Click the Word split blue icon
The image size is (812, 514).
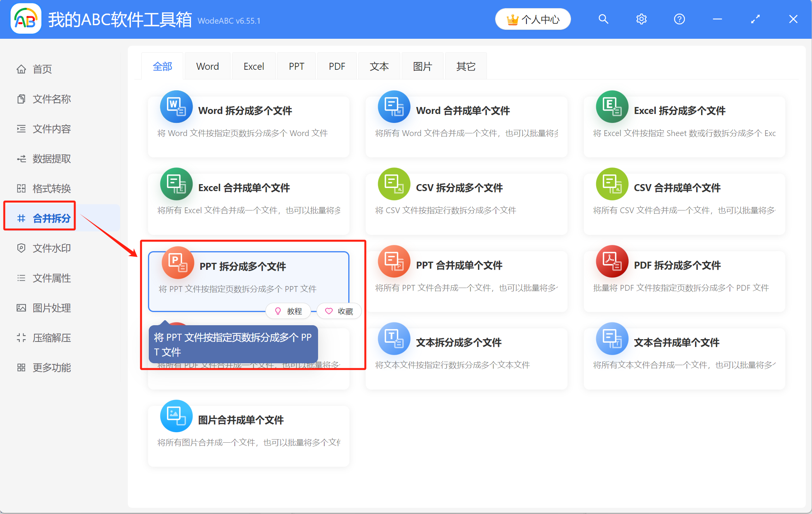click(x=176, y=107)
